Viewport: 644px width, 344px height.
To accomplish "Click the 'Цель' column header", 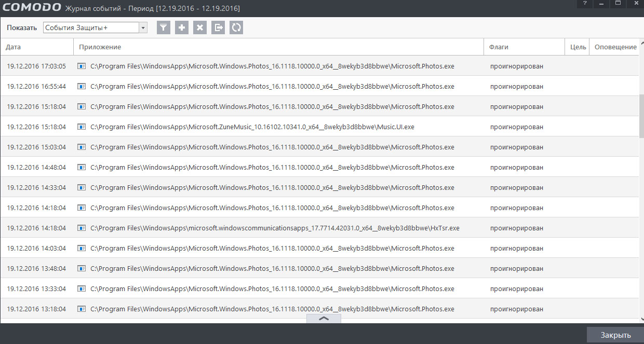I will pos(578,47).
